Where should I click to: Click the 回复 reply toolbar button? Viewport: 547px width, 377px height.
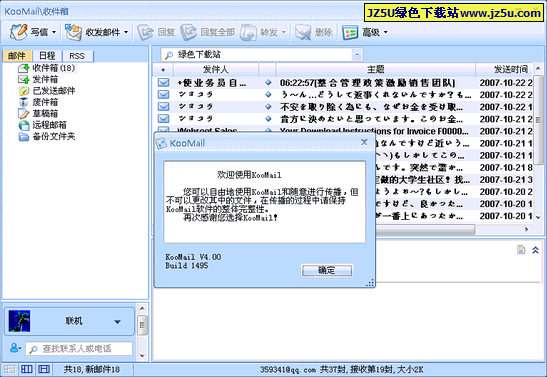click(x=156, y=32)
